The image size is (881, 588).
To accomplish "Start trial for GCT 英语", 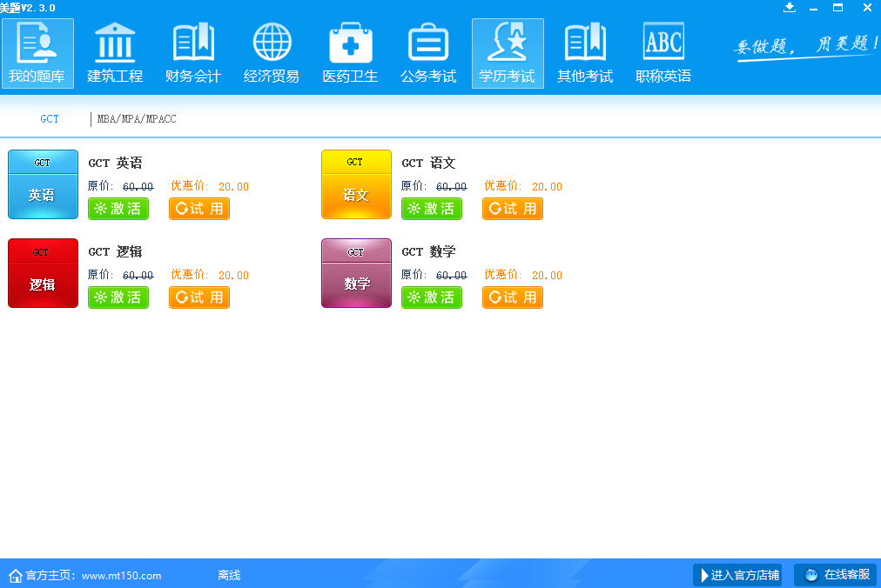I will pos(199,209).
